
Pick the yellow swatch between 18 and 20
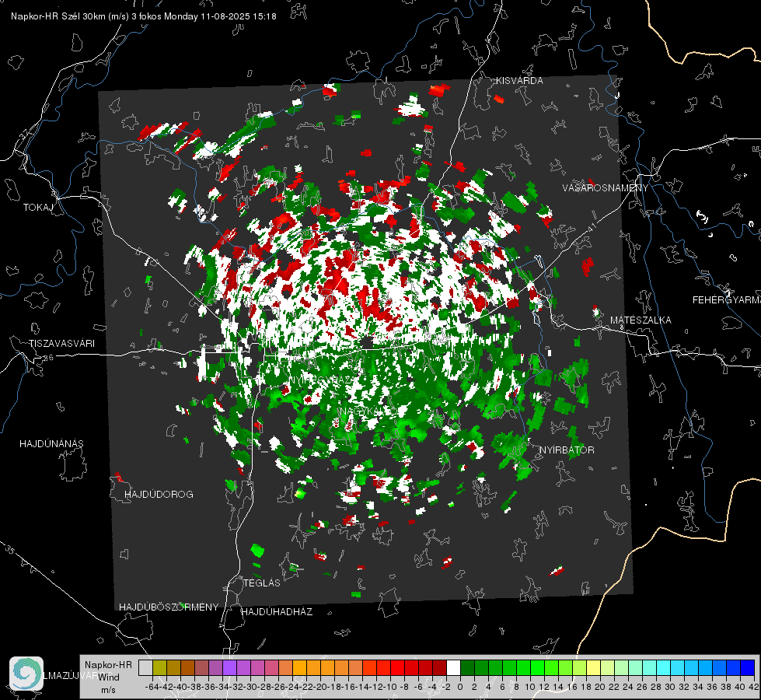pyautogui.click(x=593, y=667)
